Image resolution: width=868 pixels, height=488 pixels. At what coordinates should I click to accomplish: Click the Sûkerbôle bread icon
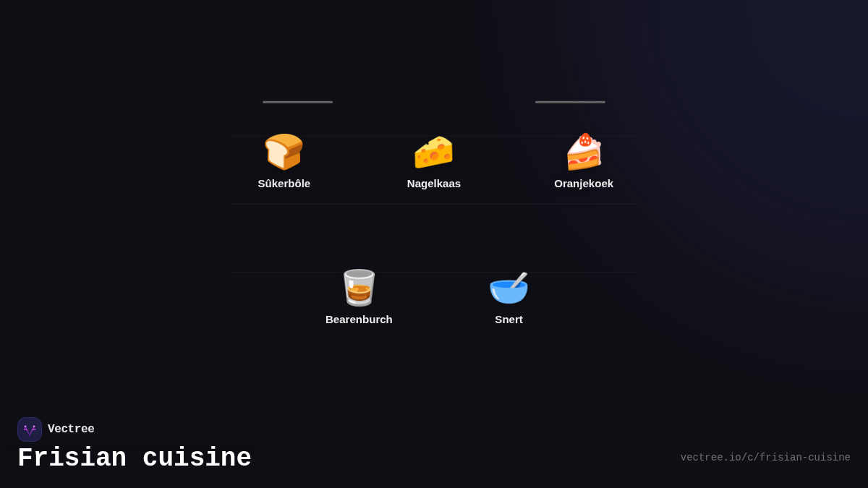[x=284, y=152]
